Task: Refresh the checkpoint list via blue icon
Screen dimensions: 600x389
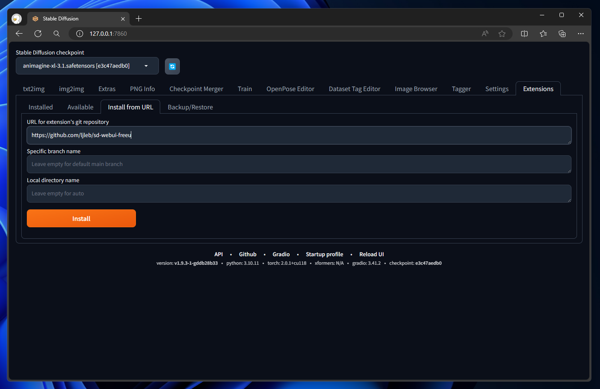Action: point(172,67)
